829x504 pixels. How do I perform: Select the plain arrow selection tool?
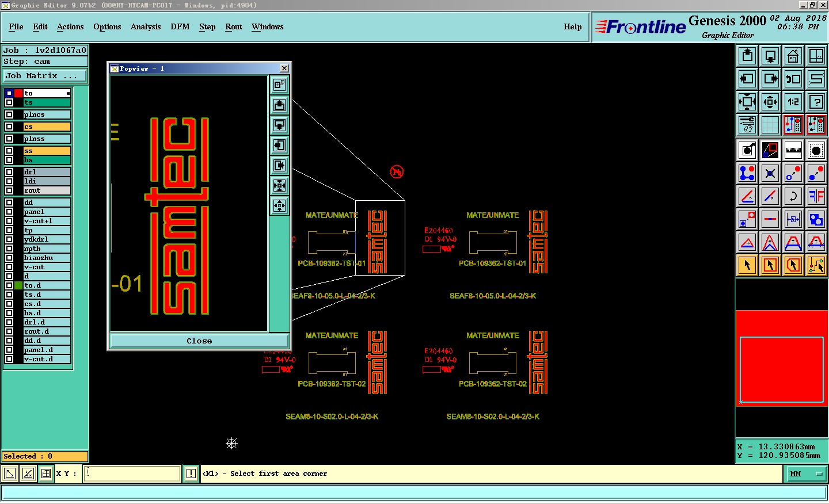[747, 265]
